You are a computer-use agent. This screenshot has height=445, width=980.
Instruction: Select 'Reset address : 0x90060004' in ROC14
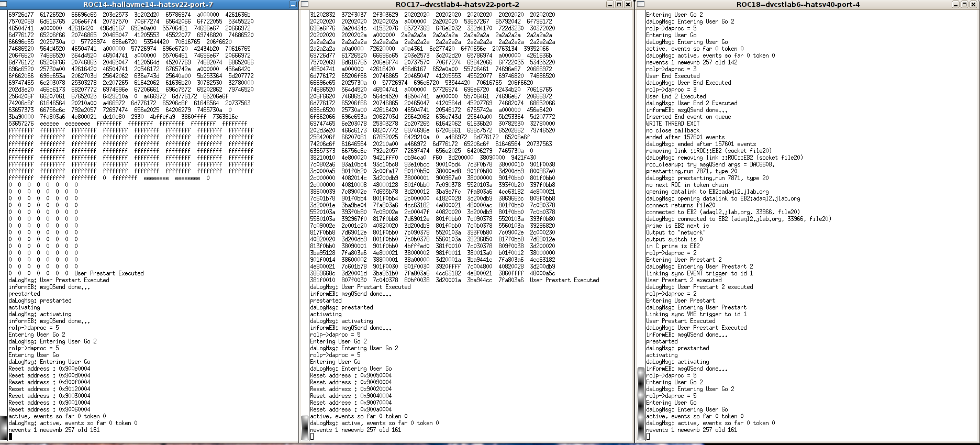click(x=49, y=409)
